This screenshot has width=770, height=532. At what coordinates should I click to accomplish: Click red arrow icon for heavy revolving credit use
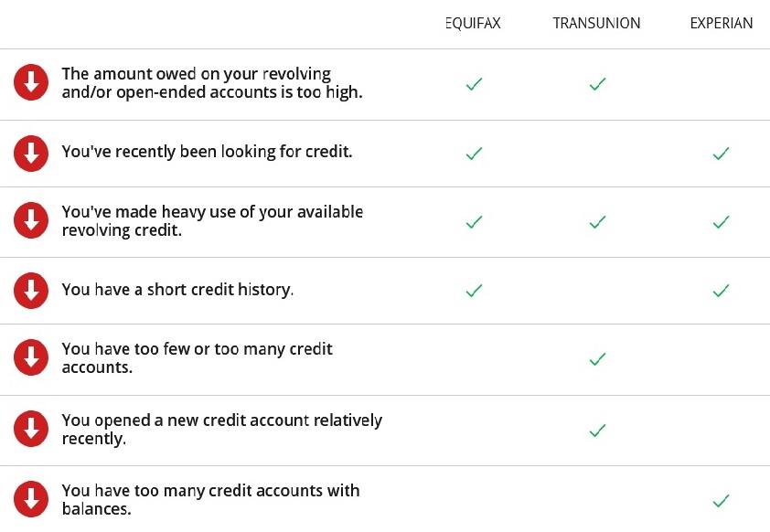point(31,221)
